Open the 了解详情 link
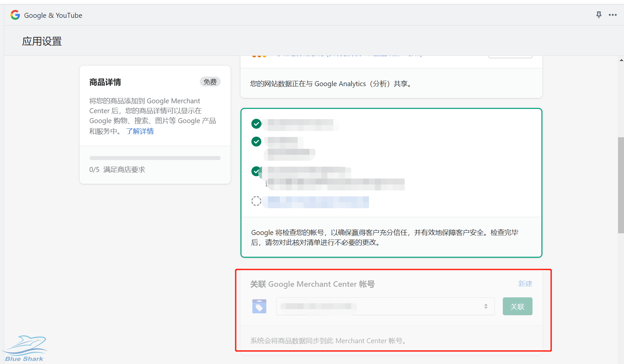 (x=140, y=131)
